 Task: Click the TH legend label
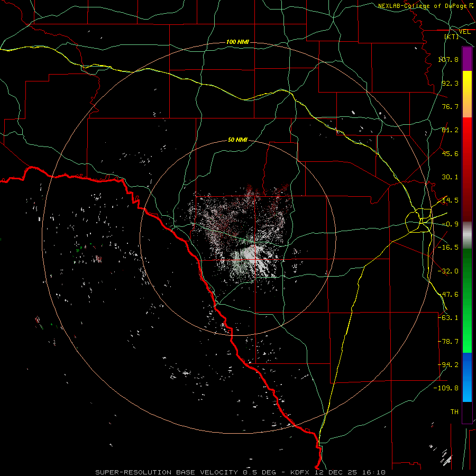tap(454, 412)
